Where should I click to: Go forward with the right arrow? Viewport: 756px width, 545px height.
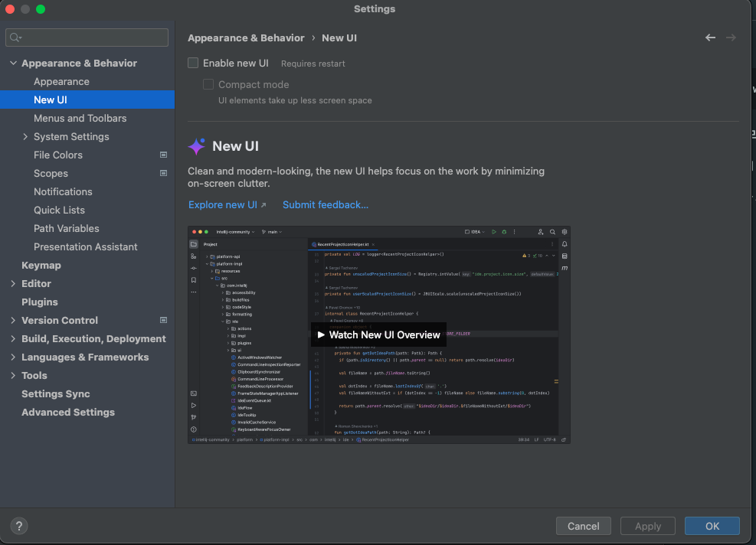point(731,38)
